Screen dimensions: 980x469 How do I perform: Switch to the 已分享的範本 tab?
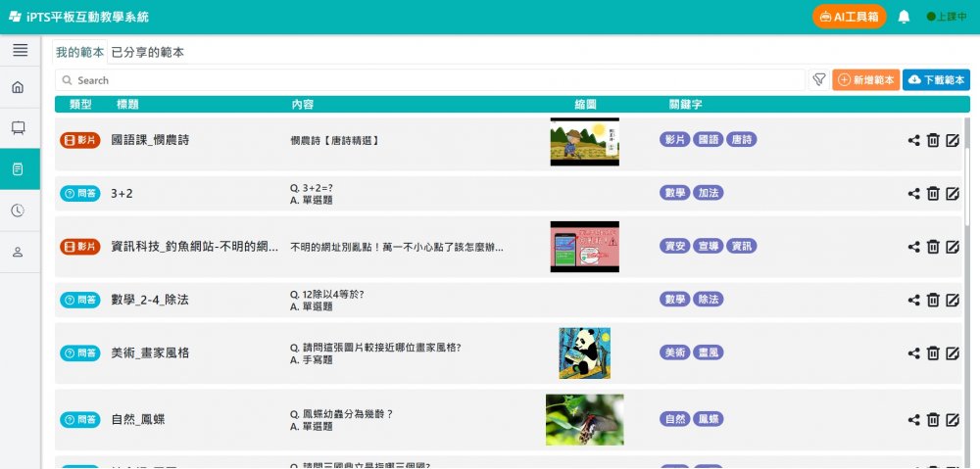[x=148, y=52]
